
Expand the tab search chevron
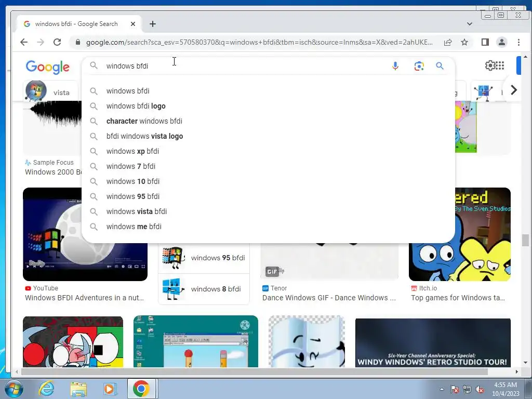pyautogui.click(x=470, y=24)
